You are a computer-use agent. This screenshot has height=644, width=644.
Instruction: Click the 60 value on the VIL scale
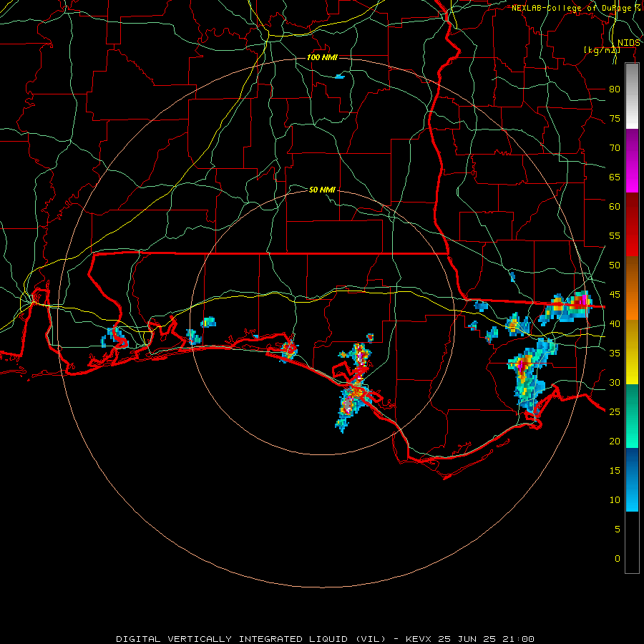pyautogui.click(x=615, y=207)
